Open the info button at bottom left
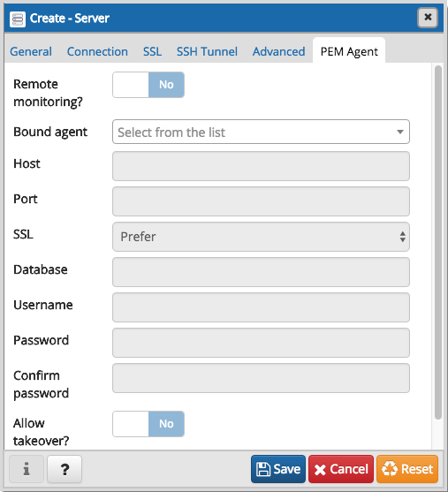Viewport: 448px width, 492px height. pyautogui.click(x=27, y=469)
